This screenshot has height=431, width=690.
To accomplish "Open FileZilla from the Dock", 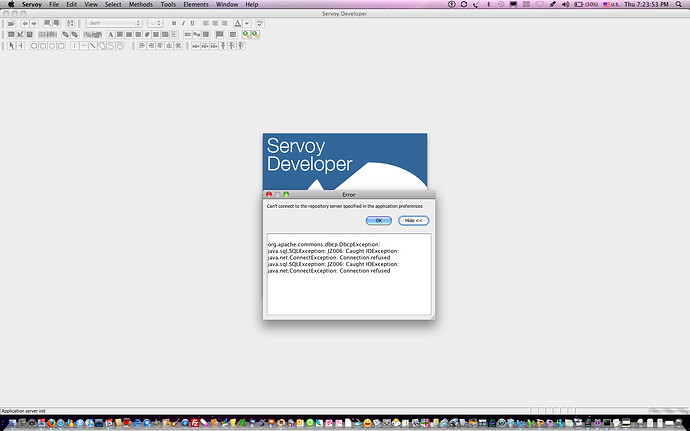I will pos(195,423).
